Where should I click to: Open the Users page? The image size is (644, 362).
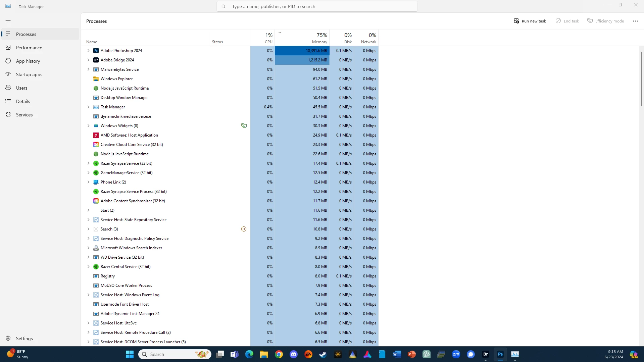click(40, 88)
